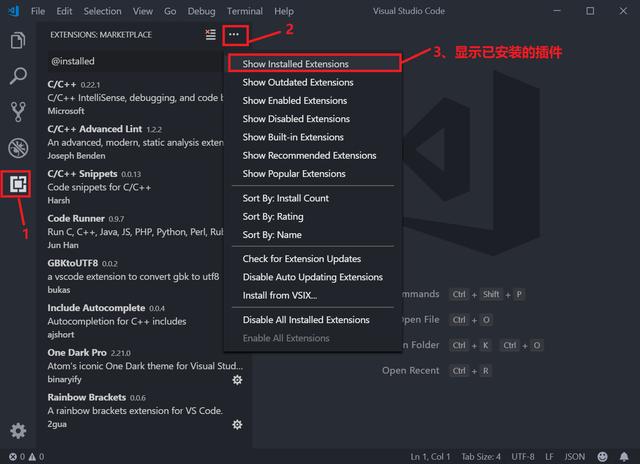
Task: Select Show Built-in Extensions
Action: (x=313, y=137)
